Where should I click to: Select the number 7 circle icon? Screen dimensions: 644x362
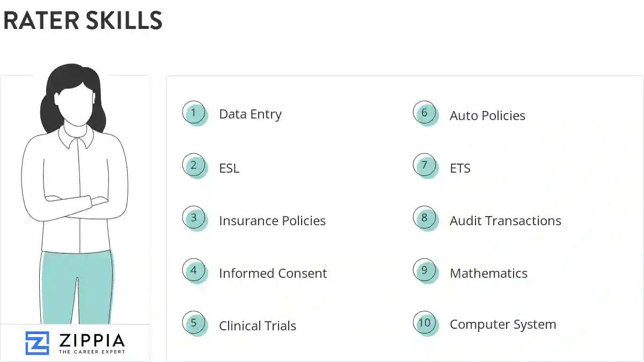[x=425, y=166]
